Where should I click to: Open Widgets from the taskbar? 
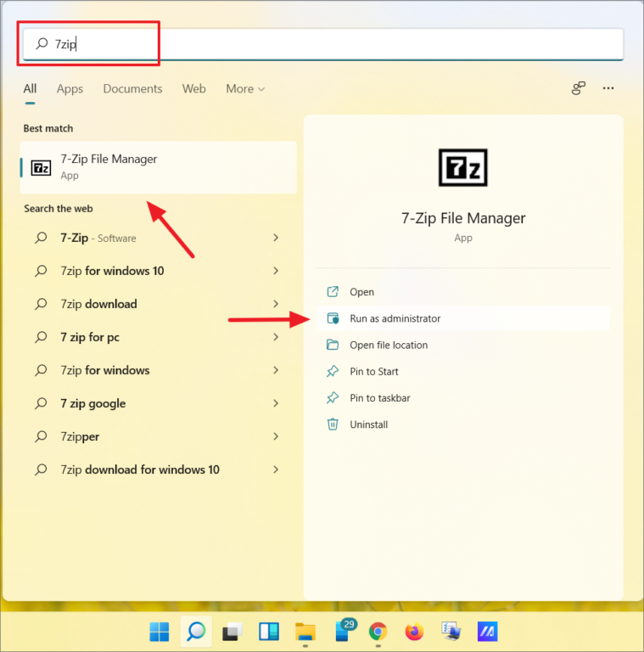[x=269, y=632]
